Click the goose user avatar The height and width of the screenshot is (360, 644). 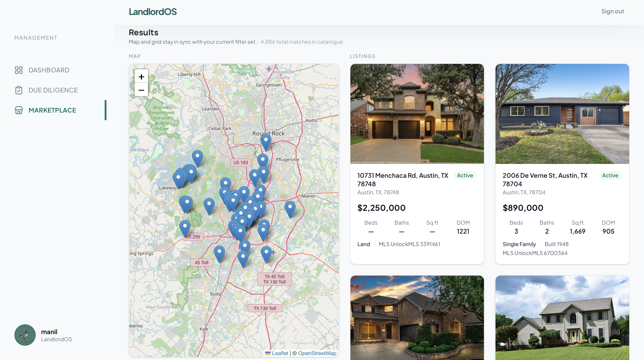[x=25, y=335]
